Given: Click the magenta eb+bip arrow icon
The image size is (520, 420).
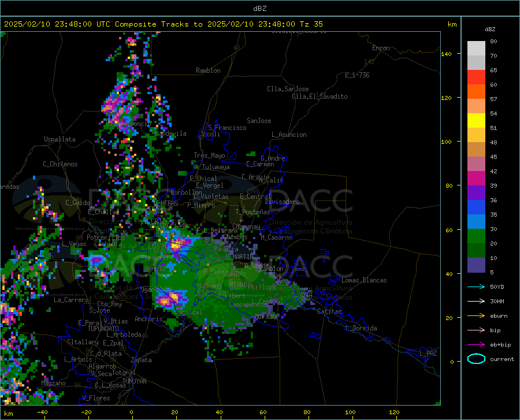Looking at the screenshot, I should coord(476,345).
